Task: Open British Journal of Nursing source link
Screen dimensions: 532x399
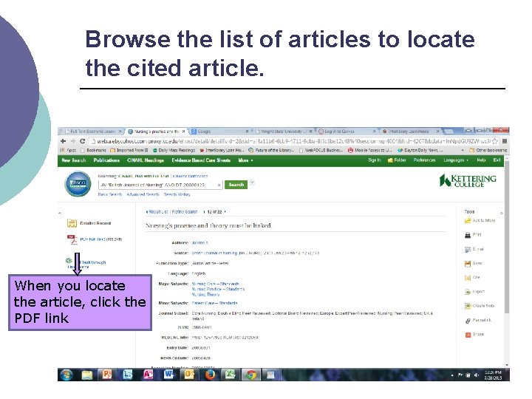Action: tap(213, 253)
